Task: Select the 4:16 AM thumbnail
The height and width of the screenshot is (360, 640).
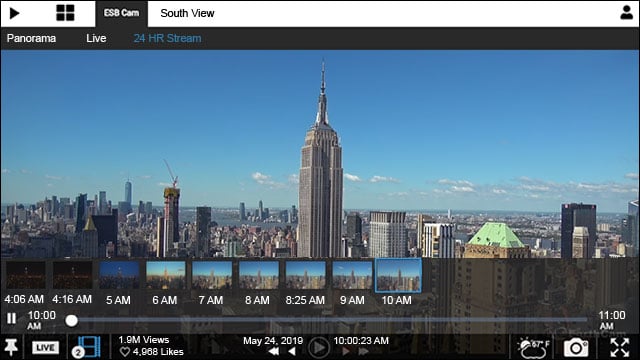Action: [x=72, y=275]
